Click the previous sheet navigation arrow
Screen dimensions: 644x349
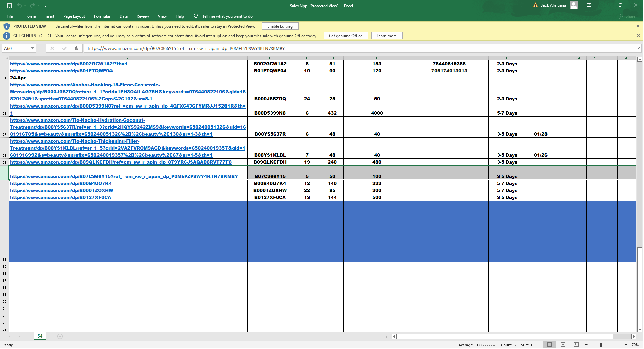pyautogui.click(x=10, y=336)
